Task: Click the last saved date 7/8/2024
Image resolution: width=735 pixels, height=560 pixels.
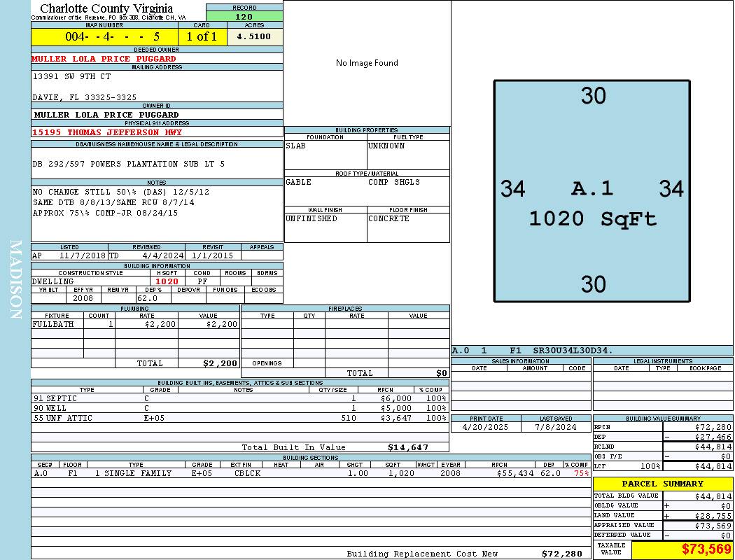Action: pyautogui.click(x=556, y=428)
